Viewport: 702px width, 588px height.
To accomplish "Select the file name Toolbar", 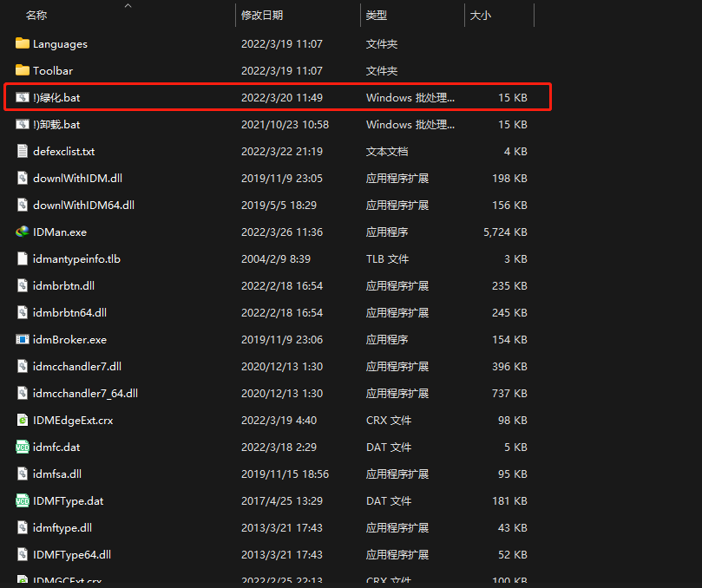I will tap(53, 71).
